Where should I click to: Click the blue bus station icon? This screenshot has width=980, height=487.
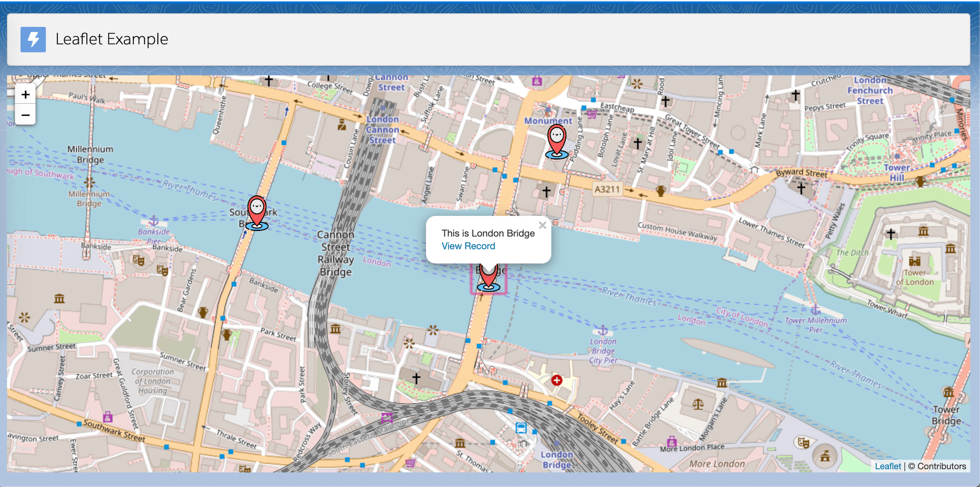click(521, 428)
